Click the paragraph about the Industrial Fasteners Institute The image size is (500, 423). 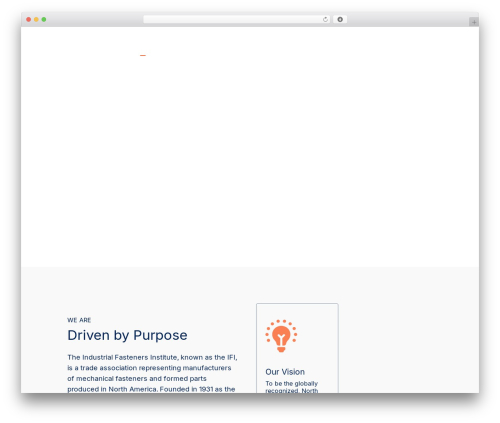[x=152, y=373]
